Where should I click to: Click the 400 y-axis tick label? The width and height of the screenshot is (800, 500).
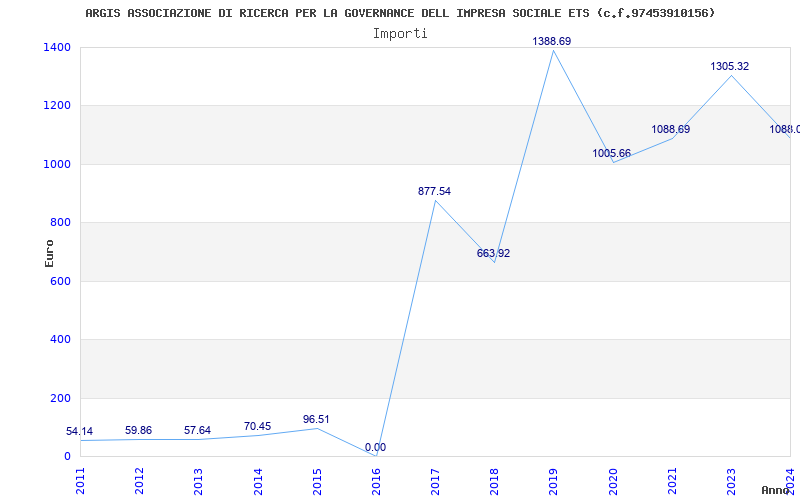(x=60, y=340)
